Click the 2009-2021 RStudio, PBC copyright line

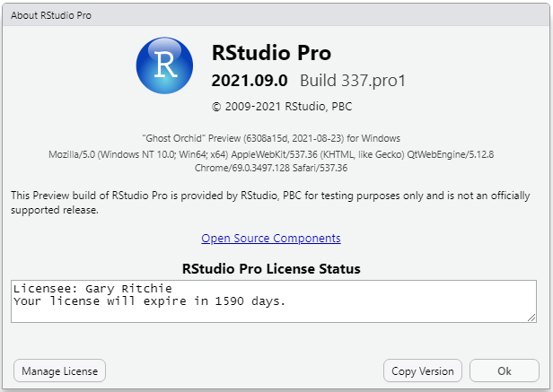(282, 107)
